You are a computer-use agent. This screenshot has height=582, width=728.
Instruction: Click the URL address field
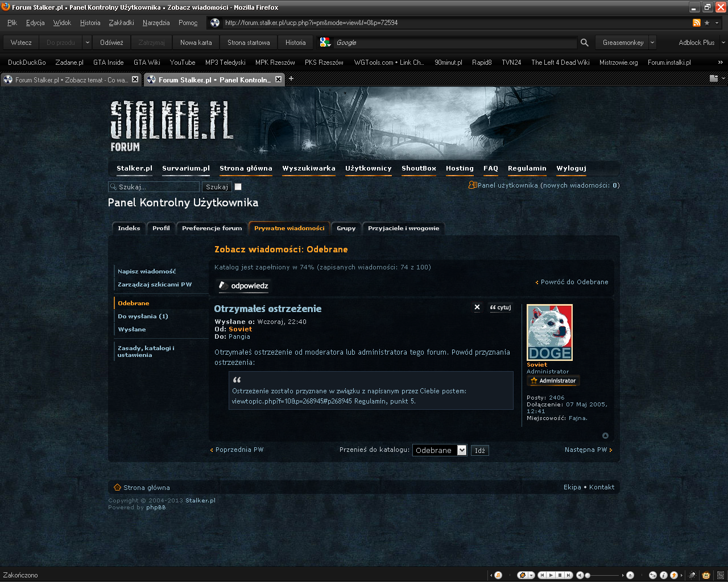(455, 23)
